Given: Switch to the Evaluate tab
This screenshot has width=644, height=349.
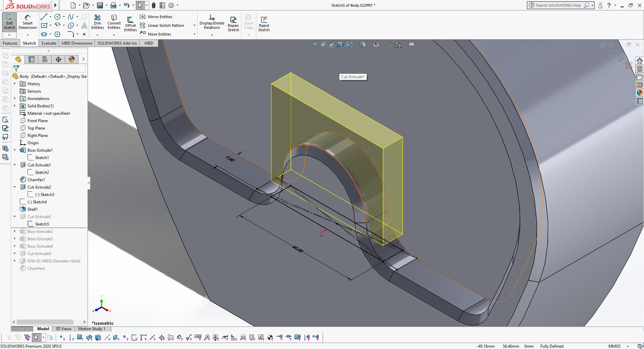Looking at the screenshot, I should coord(49,43).
